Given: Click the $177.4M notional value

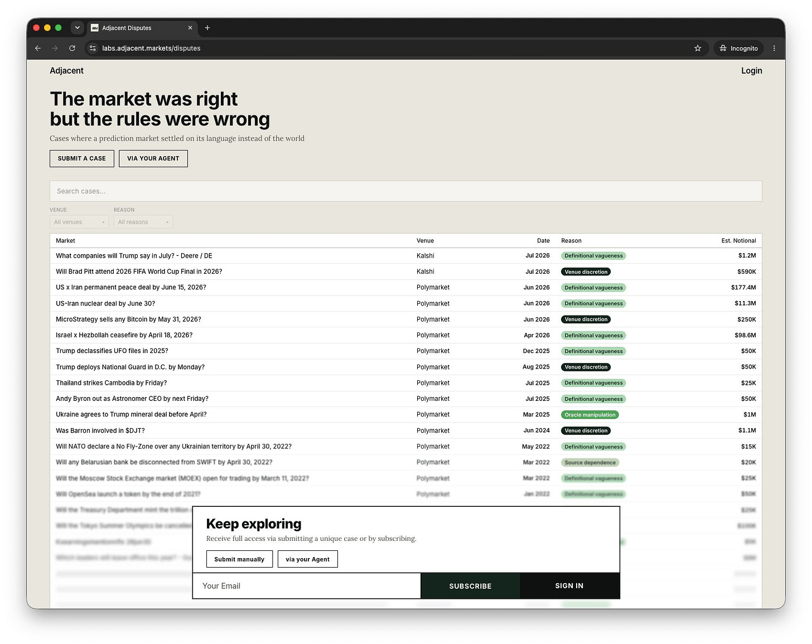Looking at the screenshot, I should click(743, 288).
